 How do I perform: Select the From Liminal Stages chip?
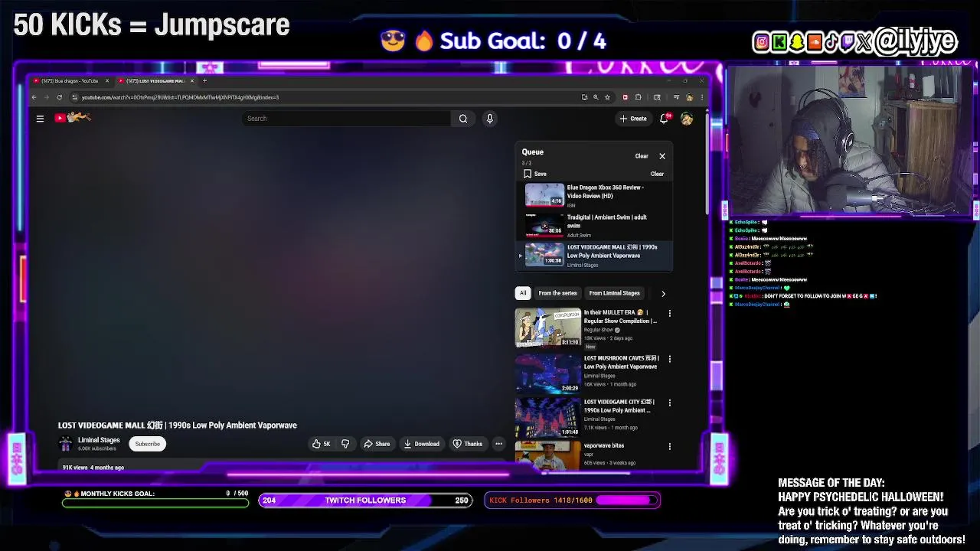click(614, 293)
